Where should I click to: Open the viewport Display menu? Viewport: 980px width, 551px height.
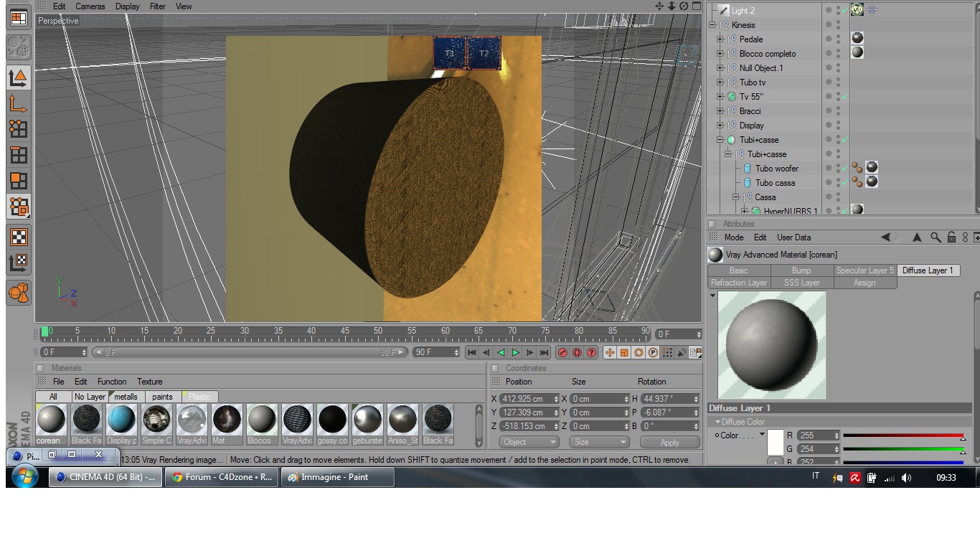pyautogui.click(x=128, y=6)
